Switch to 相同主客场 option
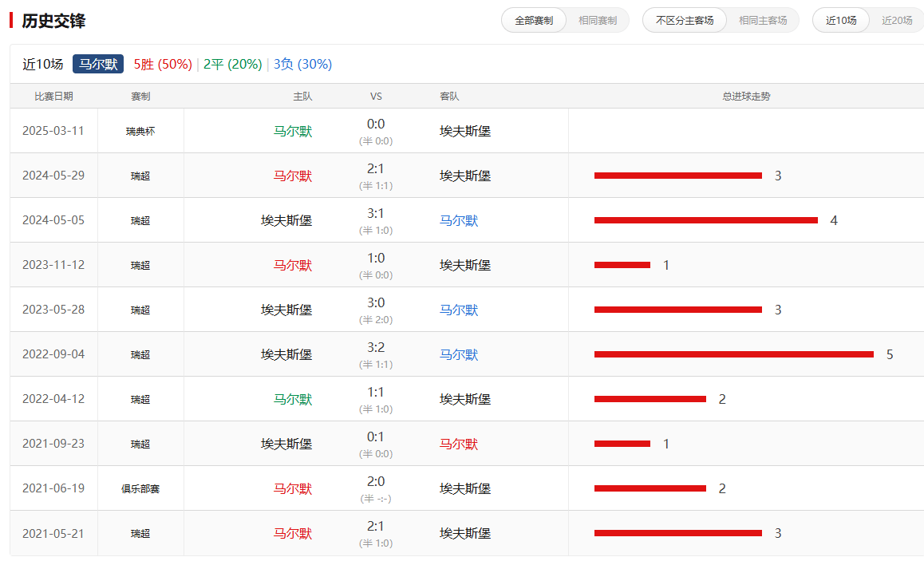The width and height of the screenshot is (924, 561). click(763, 21)
